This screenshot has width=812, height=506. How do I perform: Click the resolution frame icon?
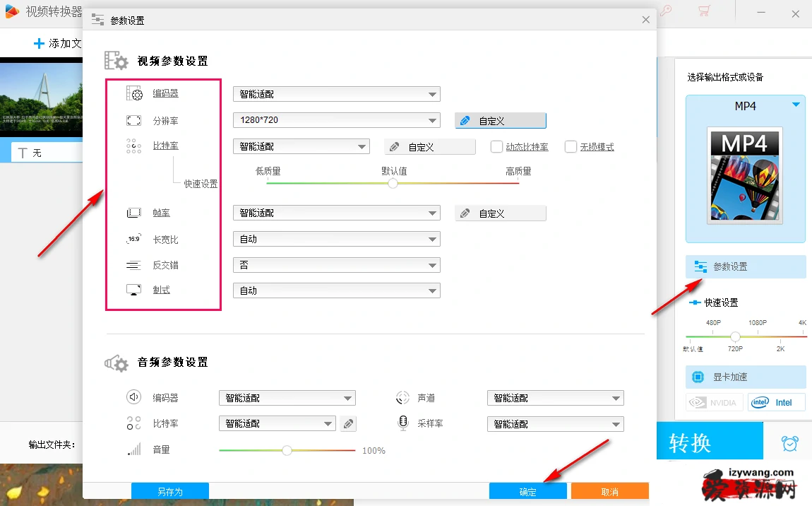tap(134, 121)
